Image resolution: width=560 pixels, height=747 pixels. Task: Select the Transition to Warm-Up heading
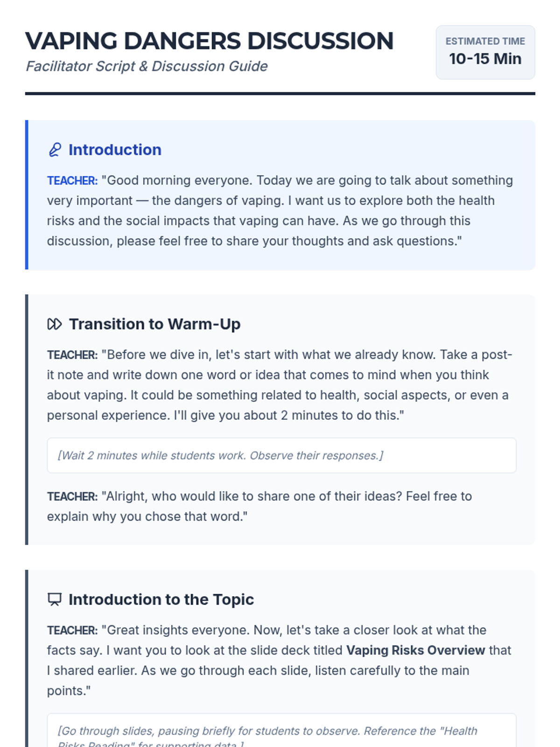[x=154, y=324]
